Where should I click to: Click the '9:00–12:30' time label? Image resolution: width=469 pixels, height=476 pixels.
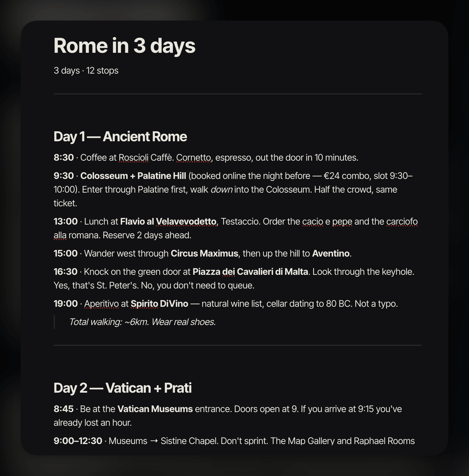78,441
